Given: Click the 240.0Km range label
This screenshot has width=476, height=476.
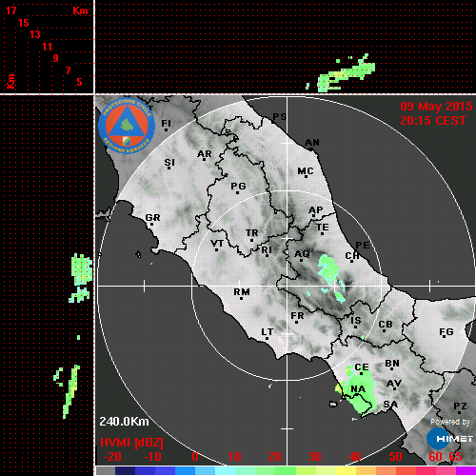Looking at the screenshot, I should [124, 422].
